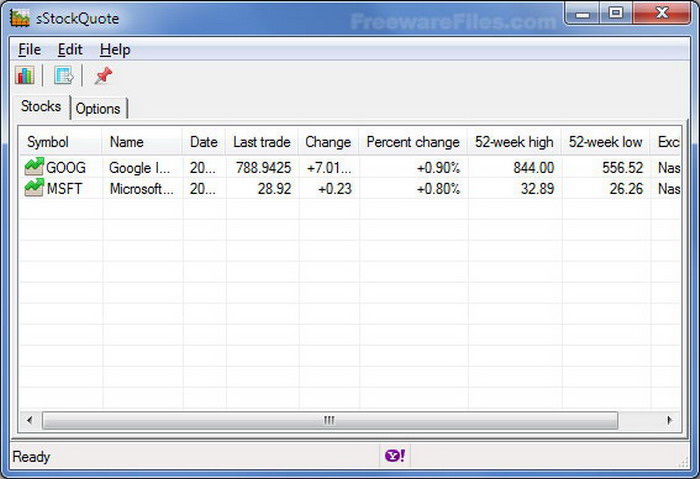Click the 844.00 52-week high value
The height and width of the screenshot is (479, 700).
tap(533, 167)
